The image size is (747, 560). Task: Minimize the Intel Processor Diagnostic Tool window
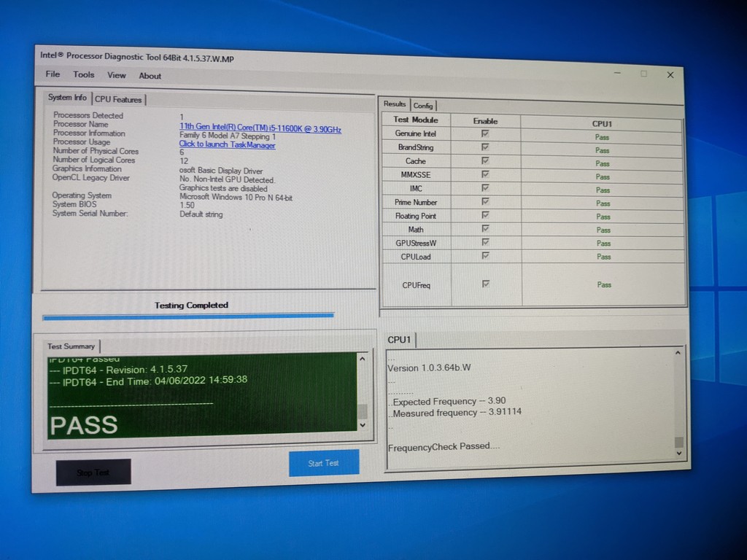coord(617,73)
